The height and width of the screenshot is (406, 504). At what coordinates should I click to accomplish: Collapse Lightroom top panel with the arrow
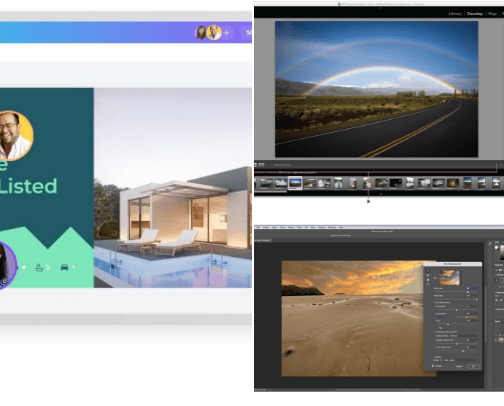coord(381,7)
